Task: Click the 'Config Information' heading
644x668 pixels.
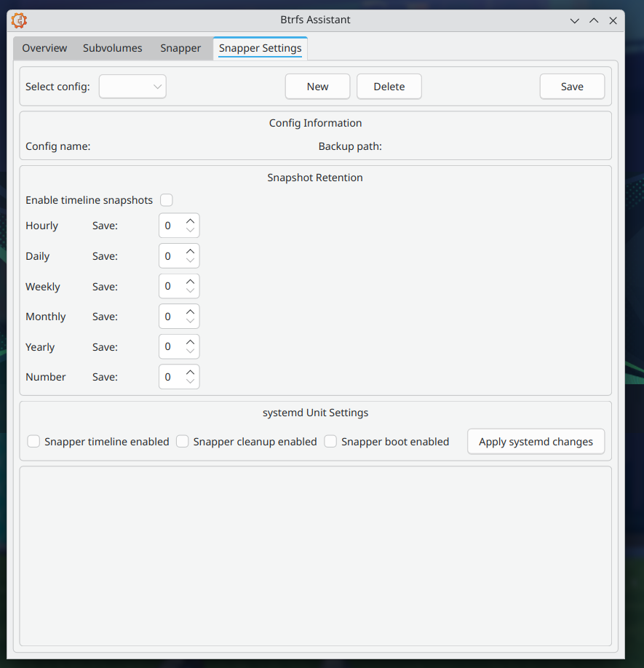Action: point(316,123)
